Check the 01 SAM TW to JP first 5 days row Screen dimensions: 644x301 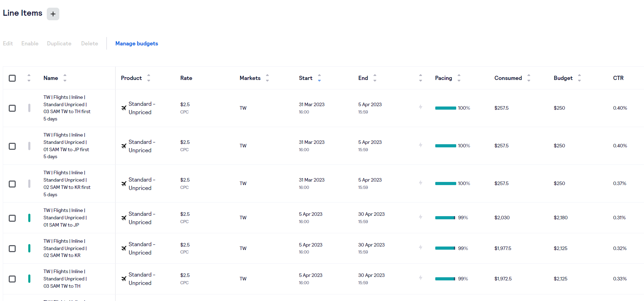(x=12, y=146)
